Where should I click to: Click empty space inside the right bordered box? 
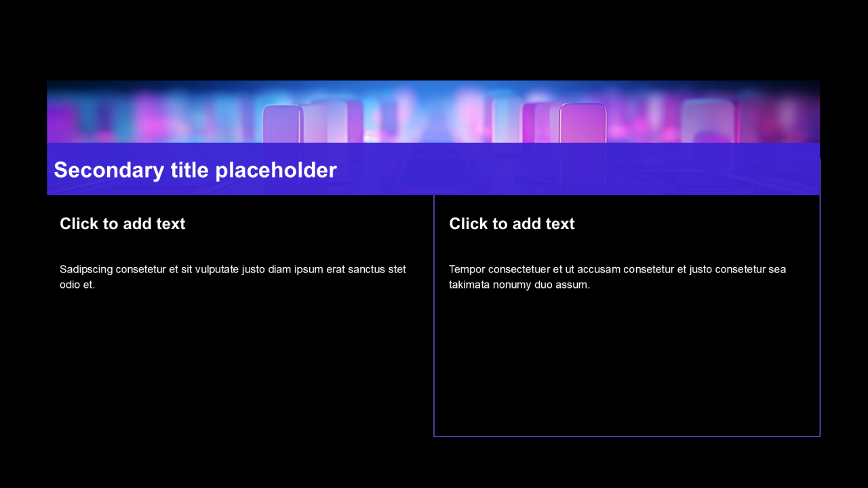coord(627,366)
